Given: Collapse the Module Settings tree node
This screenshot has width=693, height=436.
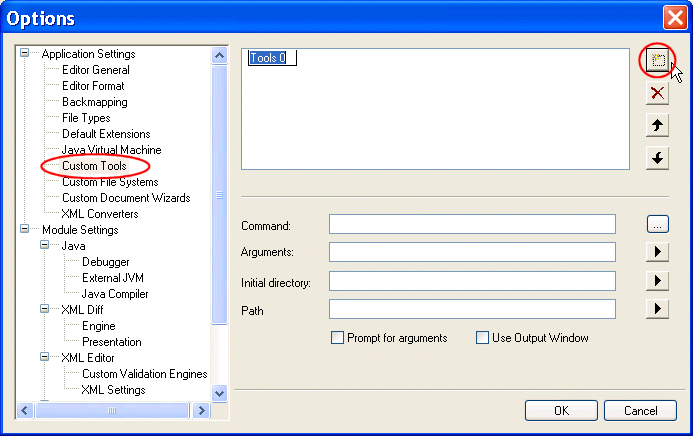Looking at the screenshot, I should click(25, 230).
